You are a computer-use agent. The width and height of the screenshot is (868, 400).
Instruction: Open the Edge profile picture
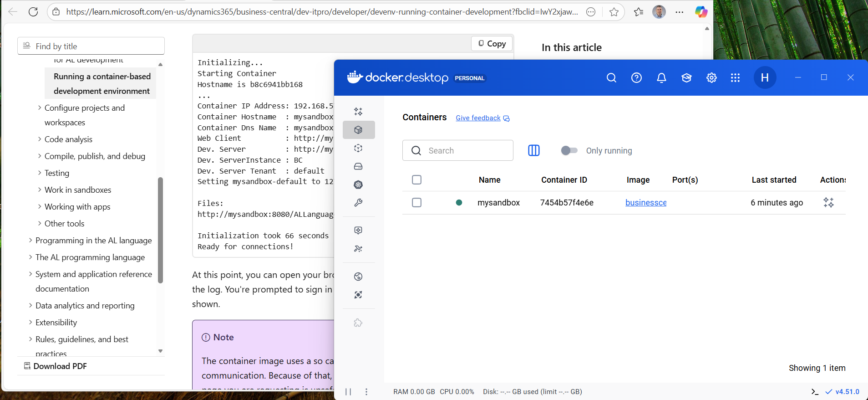coord(659,12)
